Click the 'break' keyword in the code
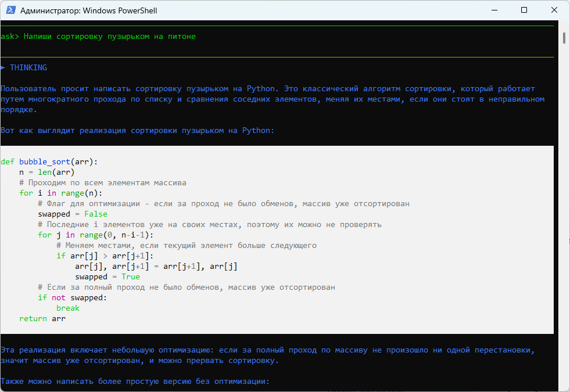Viewport: 570px width, 392px height. click(68, 308)
